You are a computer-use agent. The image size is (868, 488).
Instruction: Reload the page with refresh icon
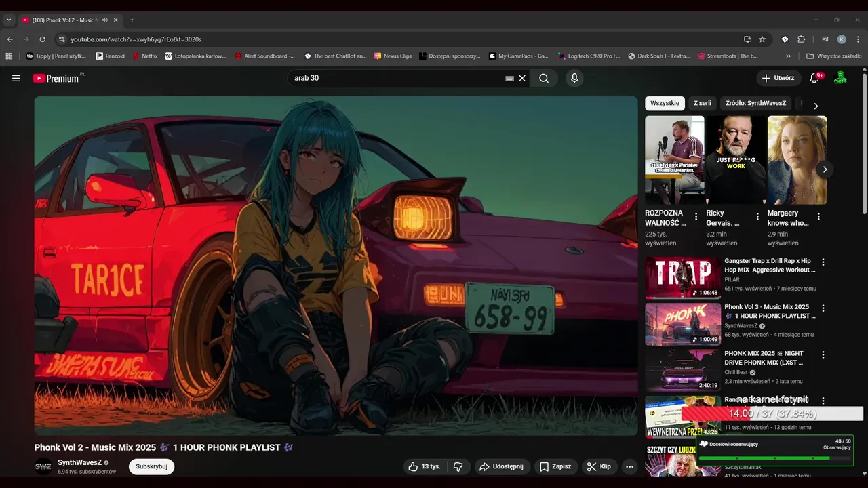(42, 39)
